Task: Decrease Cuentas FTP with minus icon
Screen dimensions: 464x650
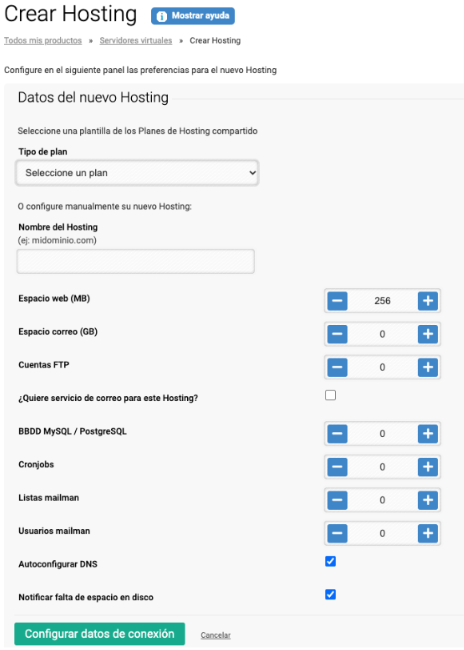Action: pyautogui.click(x=337, y=367)
